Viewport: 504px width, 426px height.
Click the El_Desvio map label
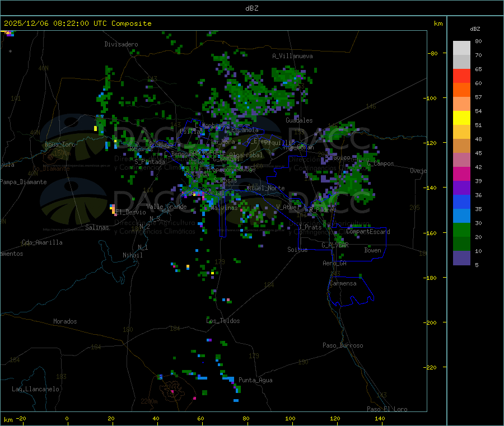130,212
